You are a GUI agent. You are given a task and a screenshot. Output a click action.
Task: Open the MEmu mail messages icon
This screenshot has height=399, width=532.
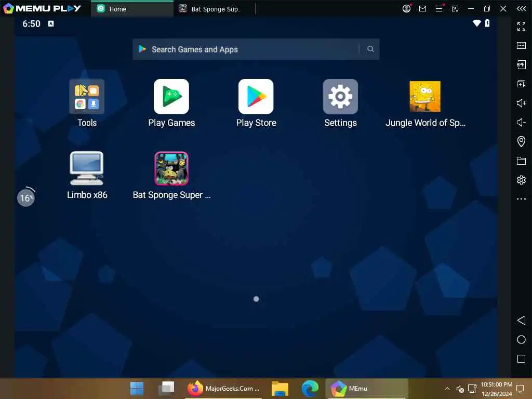[423, 8]
